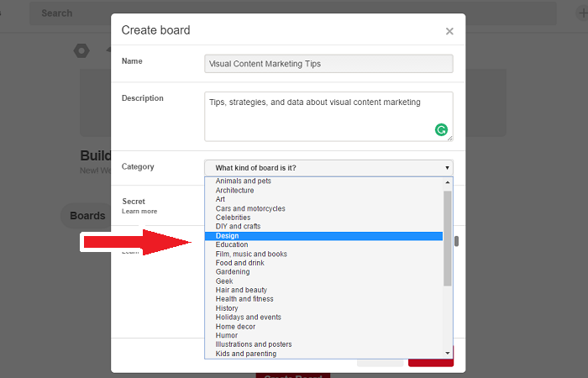
Task: Click the green Grammarly icon in description
Action: click(441, 129)
